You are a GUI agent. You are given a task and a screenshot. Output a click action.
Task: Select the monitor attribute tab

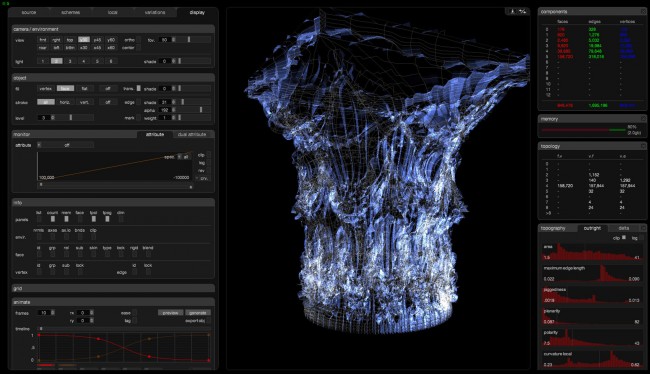pos(155,134)
